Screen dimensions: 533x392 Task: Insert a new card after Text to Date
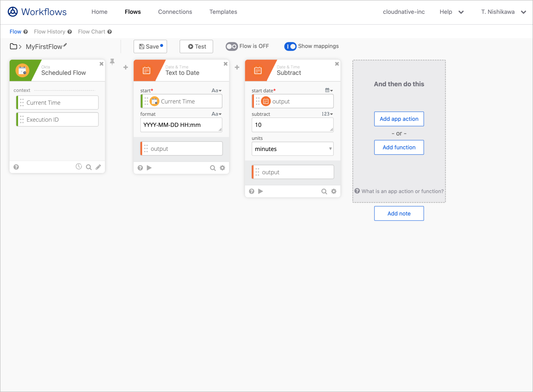coord(237,67)
